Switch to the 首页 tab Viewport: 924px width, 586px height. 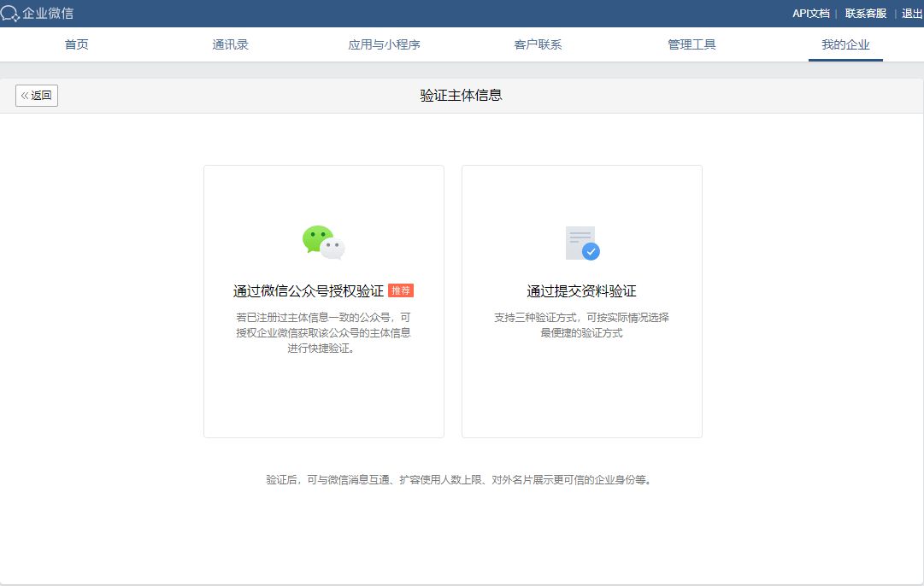point(76,44)
